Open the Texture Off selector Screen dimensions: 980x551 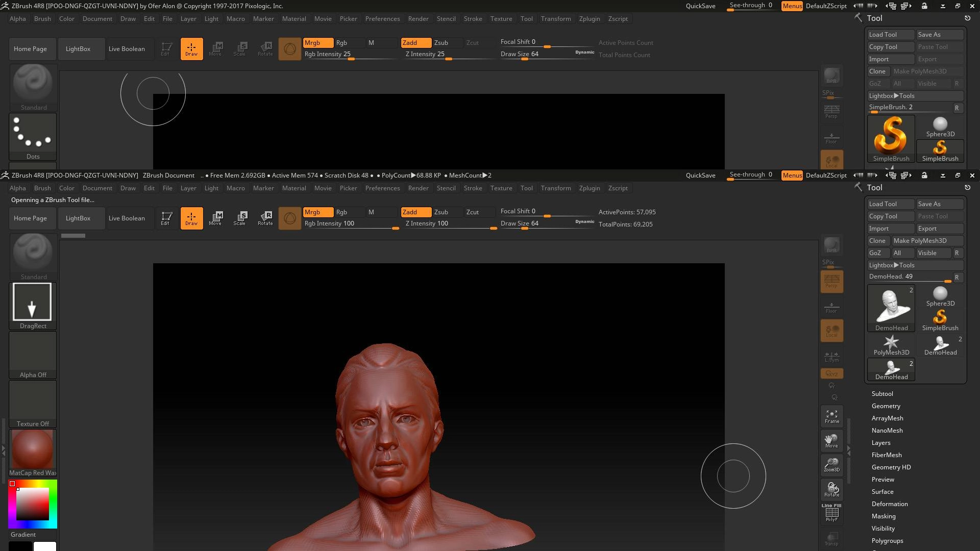[33, 404]
